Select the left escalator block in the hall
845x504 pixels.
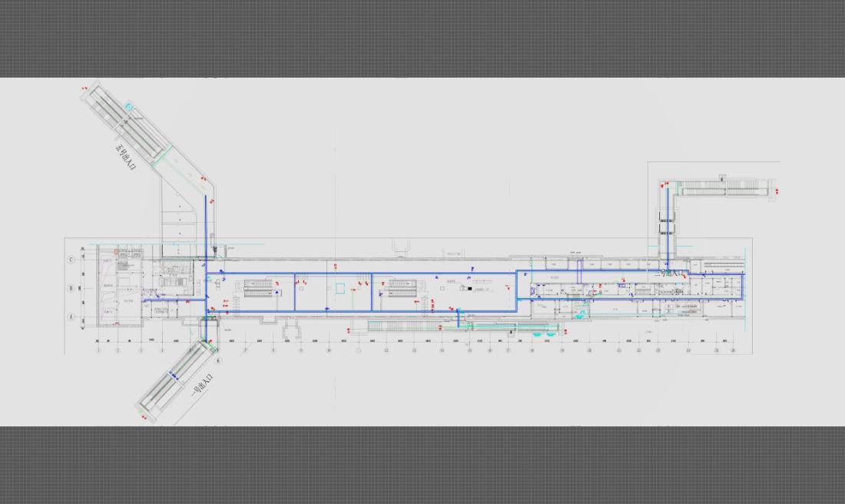pos(258,288)
